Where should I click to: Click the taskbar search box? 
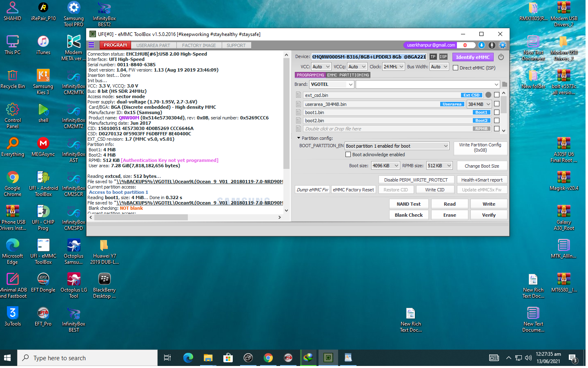(87, 358)
